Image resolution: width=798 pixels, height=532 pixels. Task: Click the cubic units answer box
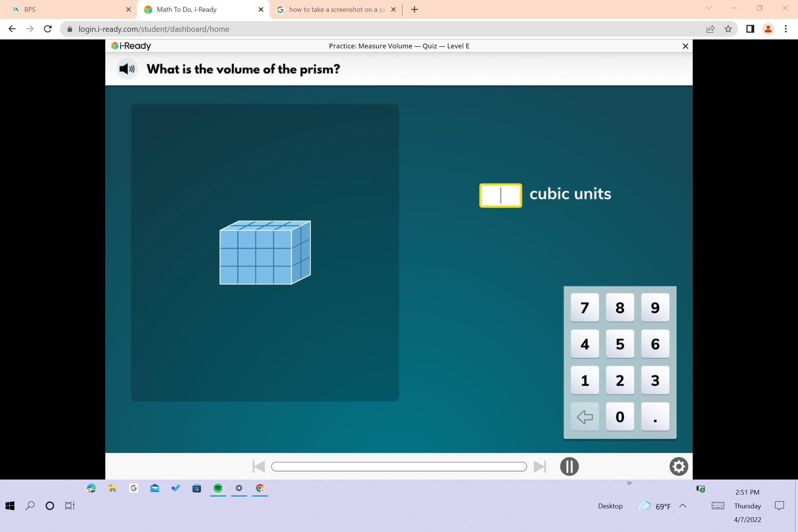(501, 195)
